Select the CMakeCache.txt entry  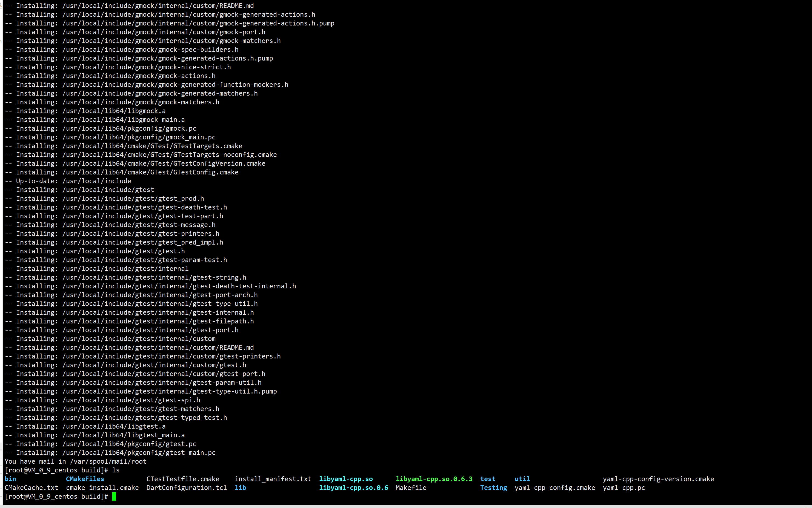(x=32, y=487)
